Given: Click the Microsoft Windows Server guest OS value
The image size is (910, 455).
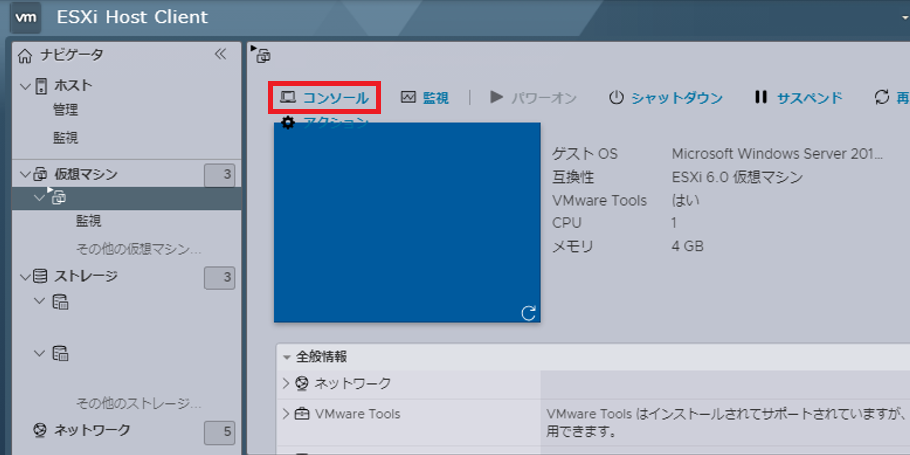Looking at the screenshot, I should (x=777, y=154).
